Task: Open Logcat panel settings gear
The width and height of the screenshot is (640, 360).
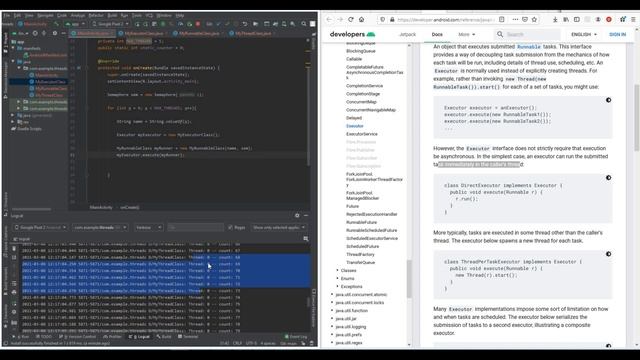Action: 297,216
